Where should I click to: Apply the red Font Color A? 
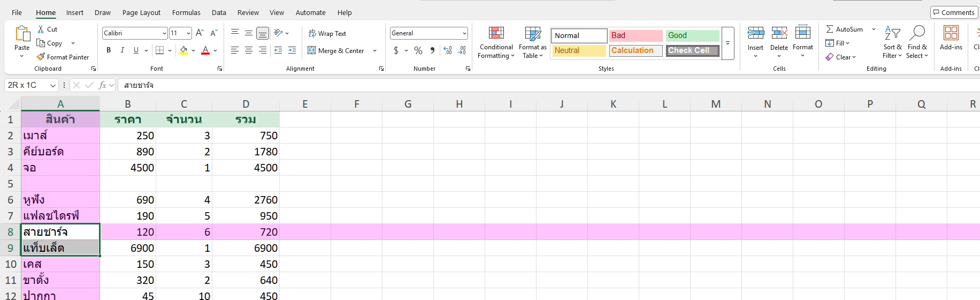(x=205, y=50)
